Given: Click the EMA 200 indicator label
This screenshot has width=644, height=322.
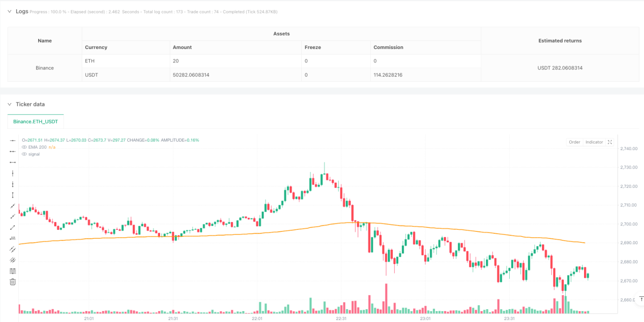Looking at the screenshot, I should pos(38,147).
